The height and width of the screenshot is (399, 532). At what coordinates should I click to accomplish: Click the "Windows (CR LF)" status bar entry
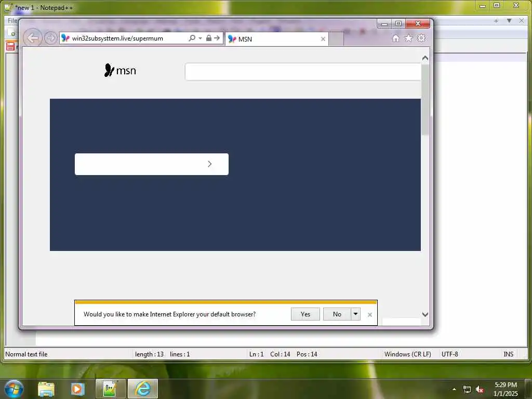(408, 354)
